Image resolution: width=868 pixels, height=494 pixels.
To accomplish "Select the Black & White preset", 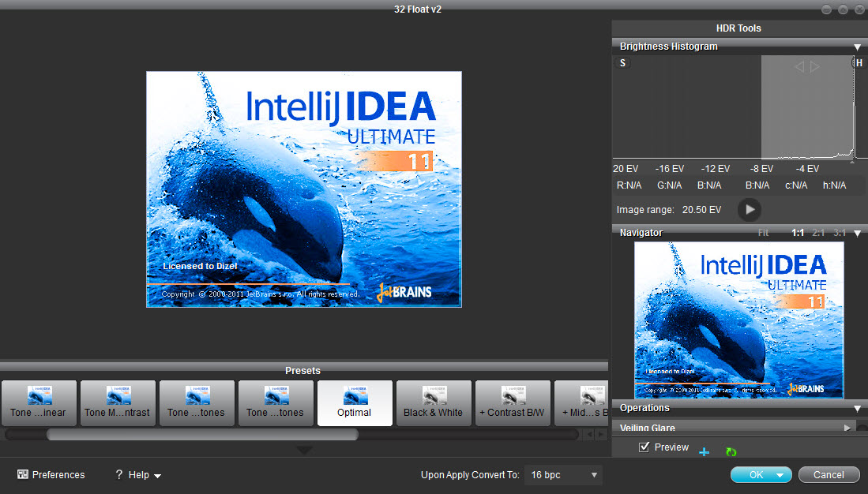I will coord(434,402).
